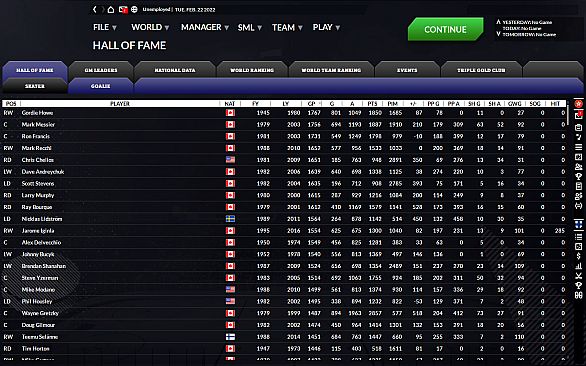
Task: Sort by the HIT column header
Action: [x=555, y=104]
